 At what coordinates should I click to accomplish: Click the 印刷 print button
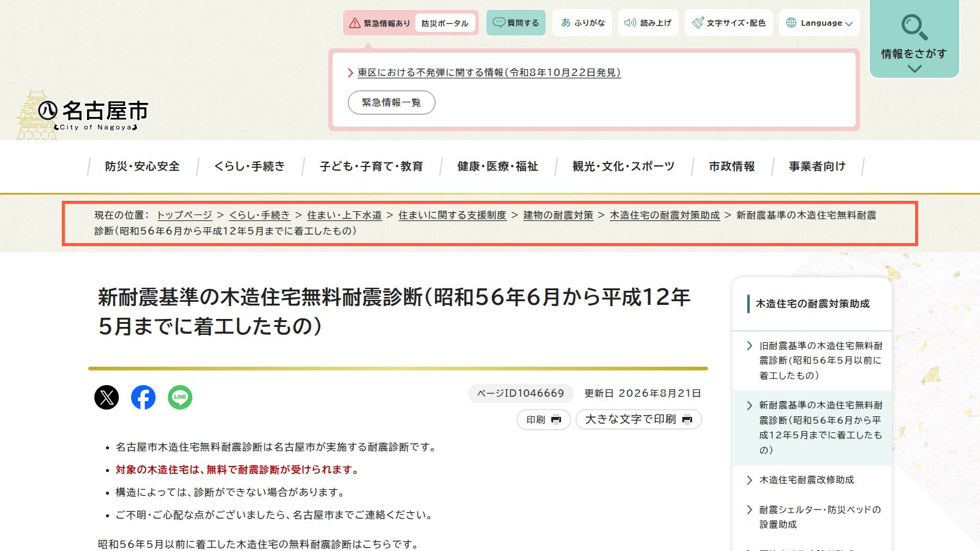[544, 419]
